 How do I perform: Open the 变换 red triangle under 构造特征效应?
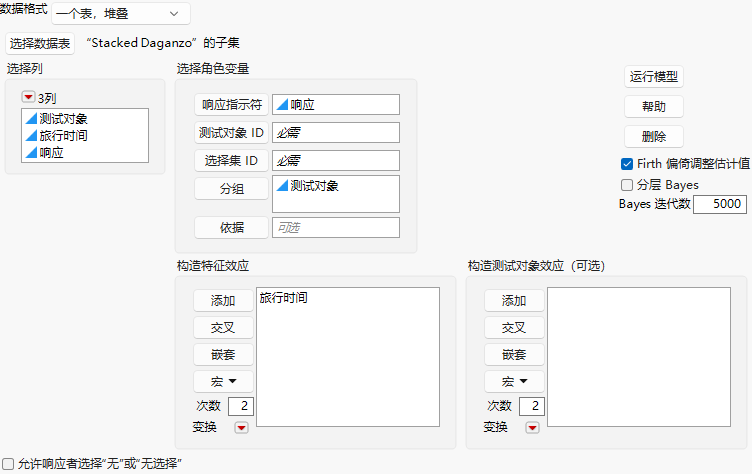click(241, 427)
